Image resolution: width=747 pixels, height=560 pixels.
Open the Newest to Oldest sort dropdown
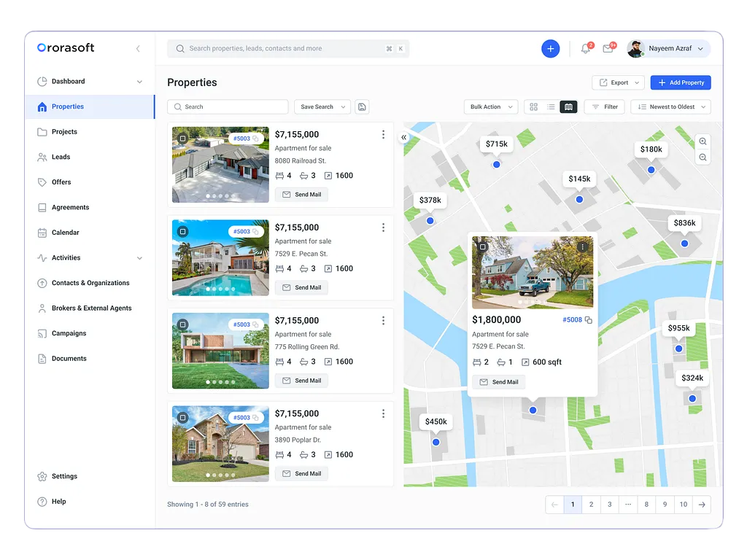[x=670, y=106]
